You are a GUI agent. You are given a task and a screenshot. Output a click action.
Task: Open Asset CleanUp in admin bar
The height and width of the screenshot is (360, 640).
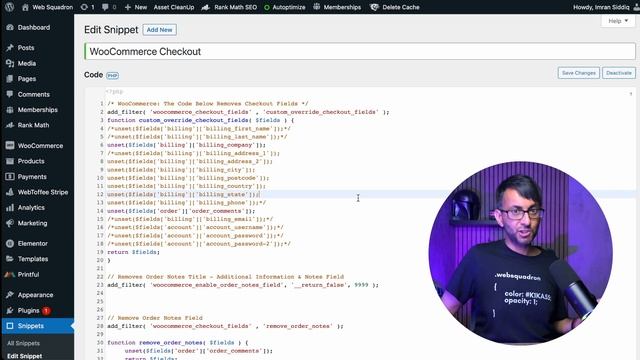pyautogui.click(x=174, y=7)
